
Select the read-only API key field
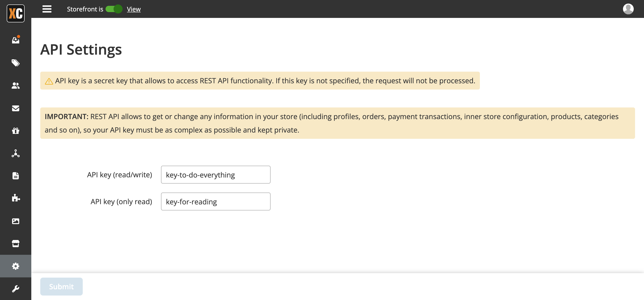click(216, 201)
